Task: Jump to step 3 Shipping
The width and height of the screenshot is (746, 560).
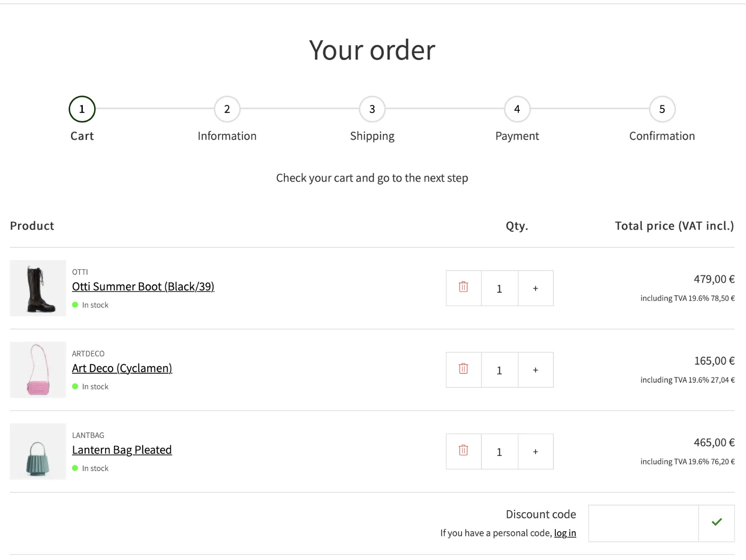Action: click(x=372, y=109)
